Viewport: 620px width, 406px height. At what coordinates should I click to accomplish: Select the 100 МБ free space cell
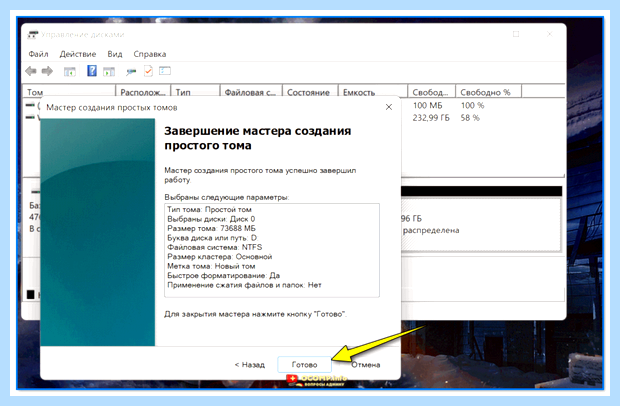pyautogui.click(x=427, y=106)
